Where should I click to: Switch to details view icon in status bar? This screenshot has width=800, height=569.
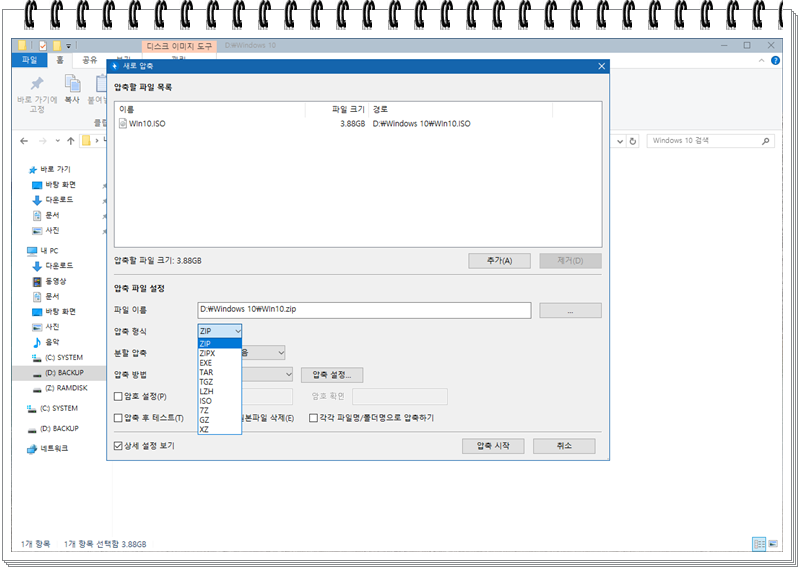click(x=759, y=544)
